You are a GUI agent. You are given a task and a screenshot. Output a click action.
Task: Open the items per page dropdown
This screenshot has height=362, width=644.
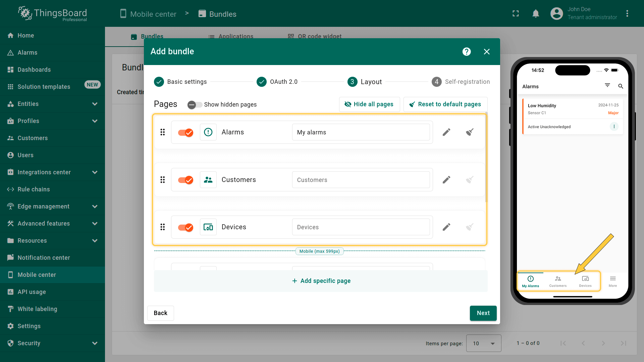tap(483, 343)
